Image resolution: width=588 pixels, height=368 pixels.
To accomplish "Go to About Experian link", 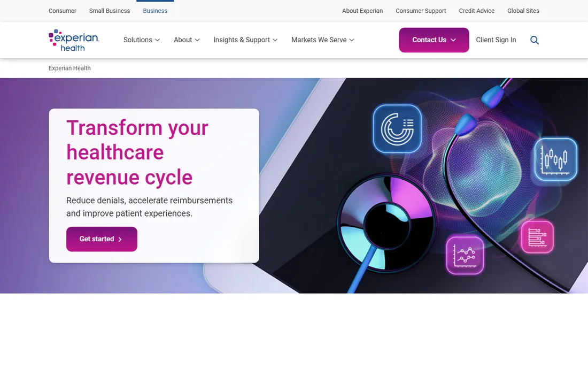I will coord(362,11).
